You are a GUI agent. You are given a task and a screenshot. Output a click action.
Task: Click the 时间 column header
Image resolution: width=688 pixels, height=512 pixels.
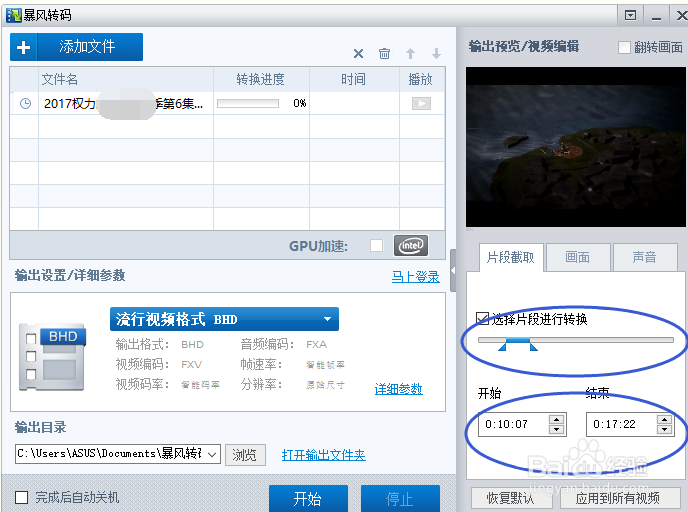point(354,79)
